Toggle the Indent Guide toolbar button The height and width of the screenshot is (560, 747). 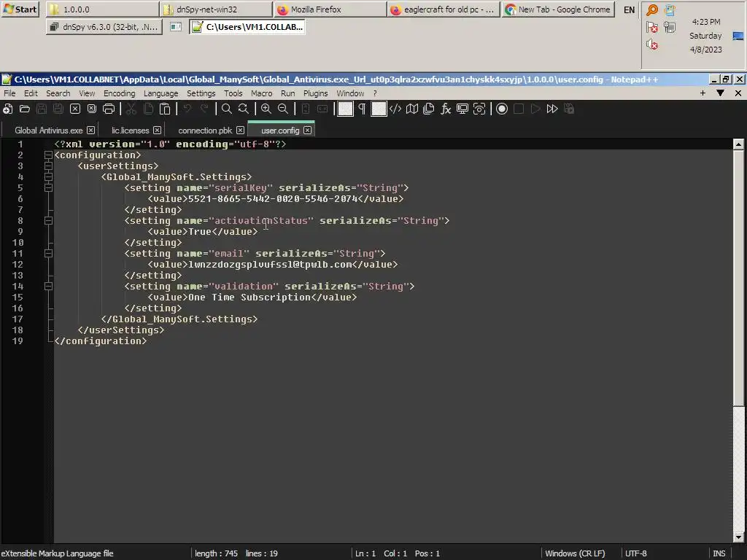click(x=379, y=109)
